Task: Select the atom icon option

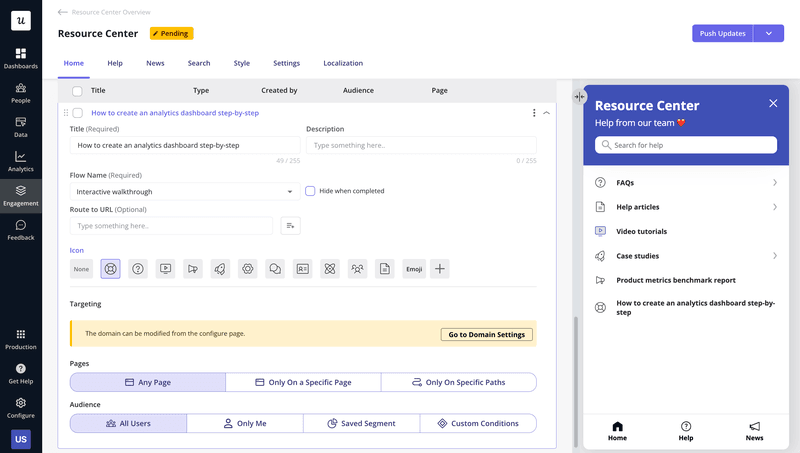Action: 330,269
